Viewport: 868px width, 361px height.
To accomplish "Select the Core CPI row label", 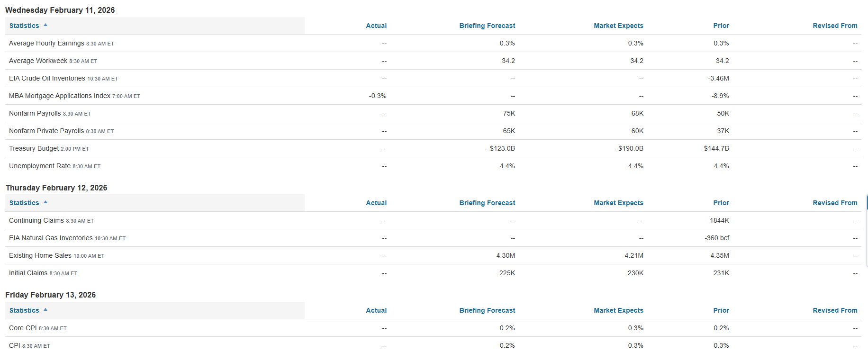I will click(23, 328).
